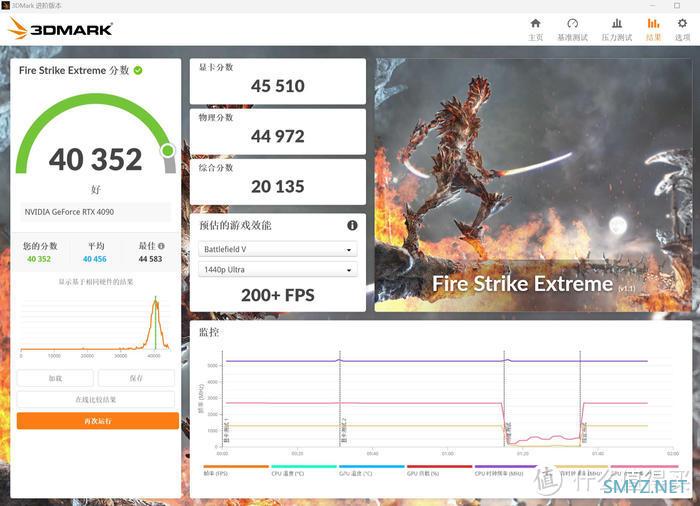
Task: Click the 3DMark logo in the header
Action: coord(60,29)
